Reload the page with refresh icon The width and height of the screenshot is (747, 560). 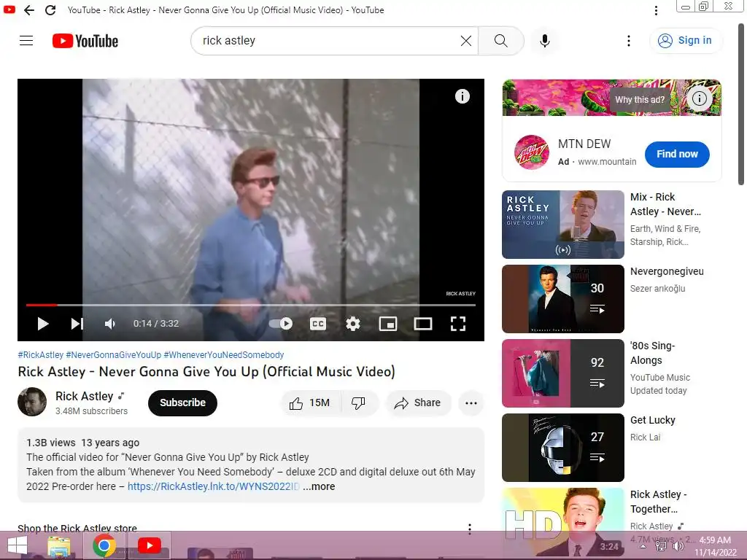click(x=50, y=10)
